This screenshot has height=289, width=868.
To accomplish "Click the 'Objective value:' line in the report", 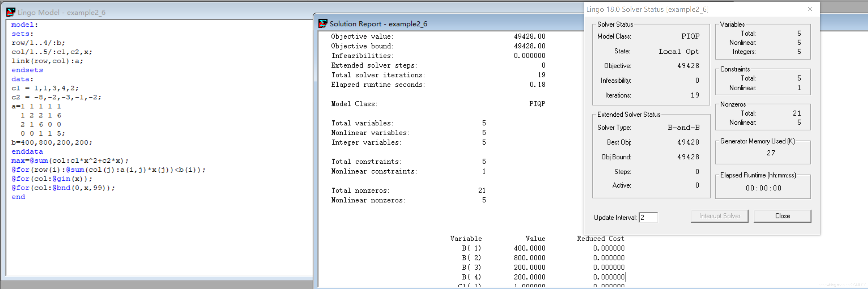I will coord(362,36).
